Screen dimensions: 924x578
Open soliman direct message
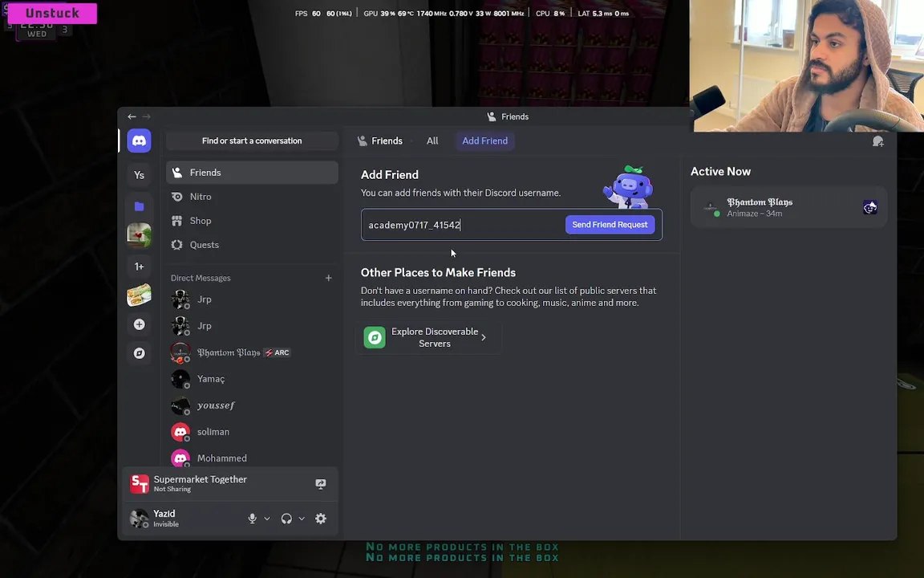coord(252,432)
